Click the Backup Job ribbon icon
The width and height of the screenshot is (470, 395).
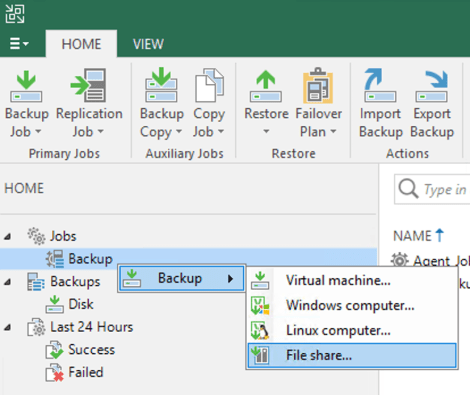tap(26, 86)
